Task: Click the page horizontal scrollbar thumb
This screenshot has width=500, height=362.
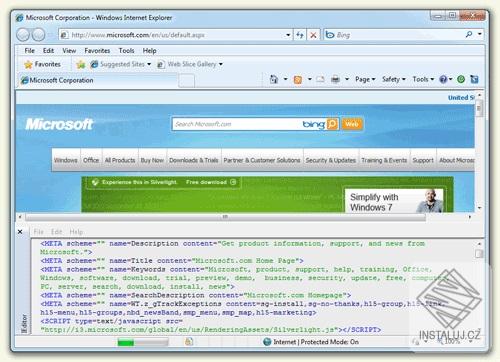Action: pos(225,217)
